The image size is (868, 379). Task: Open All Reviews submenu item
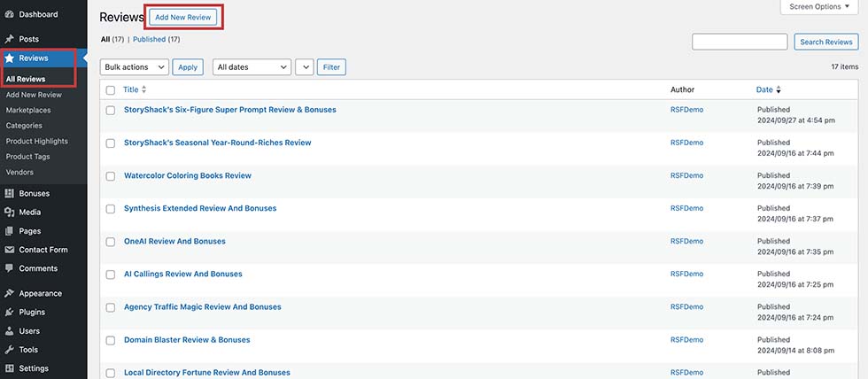(26, 79)
